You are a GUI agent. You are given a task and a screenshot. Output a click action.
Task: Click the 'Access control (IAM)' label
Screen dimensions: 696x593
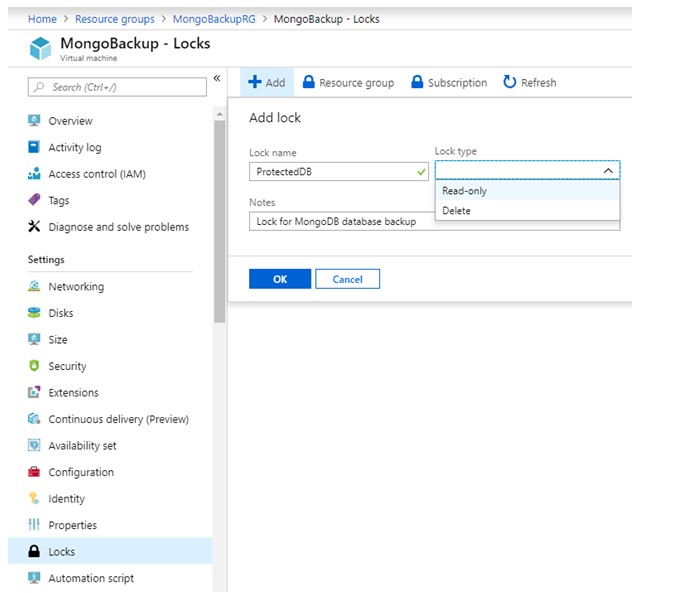[x=97, y=174]
